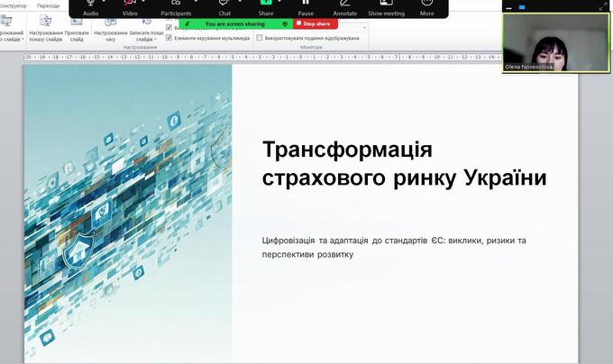Click the slide title 'Трансформація страхового ринку України'
Screen dimensions: 613x364
click(x=404, y=163)
